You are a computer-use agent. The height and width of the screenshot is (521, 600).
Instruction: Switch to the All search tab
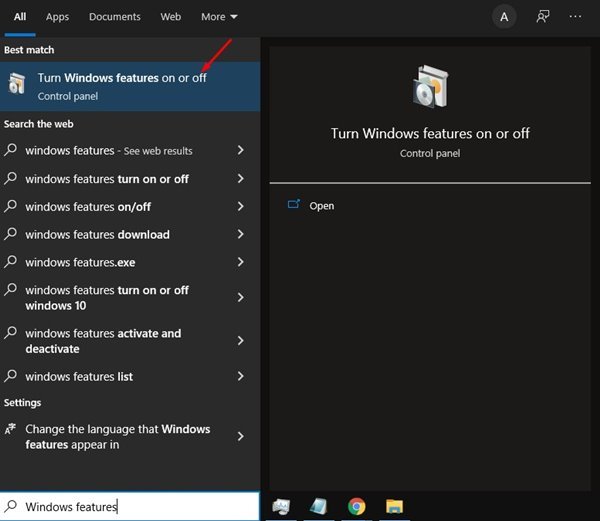20,17
